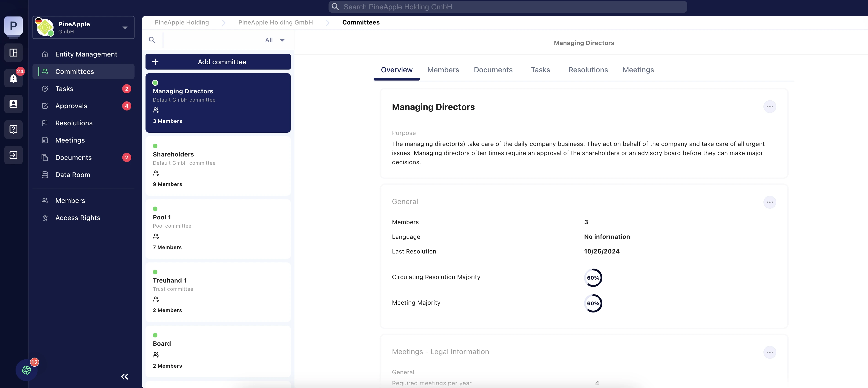This screenshot has width=868, height=388.
Task: Open three-dot menu on Managing Directors card
Action: click(769, 107)
